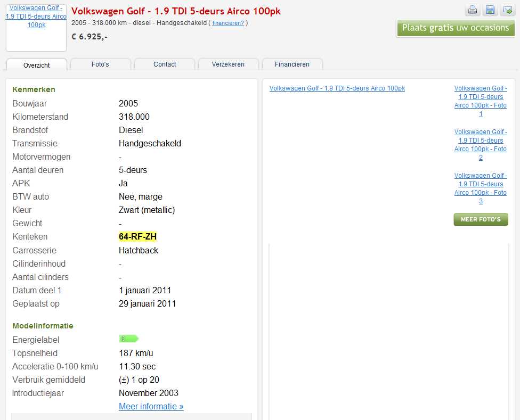This screenshot has width=520, height=420.
Task: Click the APK value Ja
Action: click(123, 183)
